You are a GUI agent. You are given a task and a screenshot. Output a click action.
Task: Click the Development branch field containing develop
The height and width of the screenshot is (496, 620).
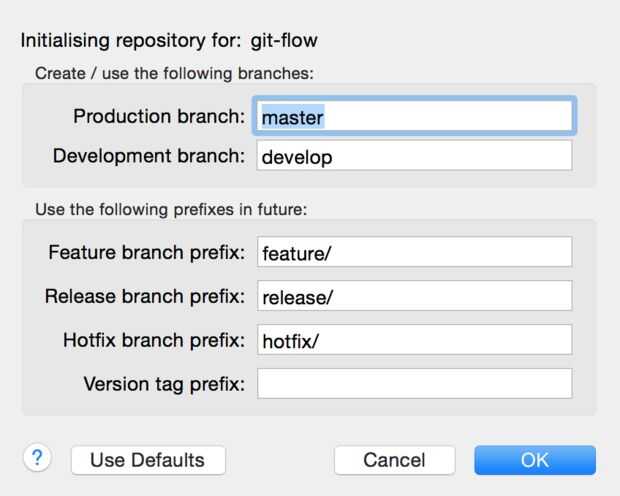414,156
